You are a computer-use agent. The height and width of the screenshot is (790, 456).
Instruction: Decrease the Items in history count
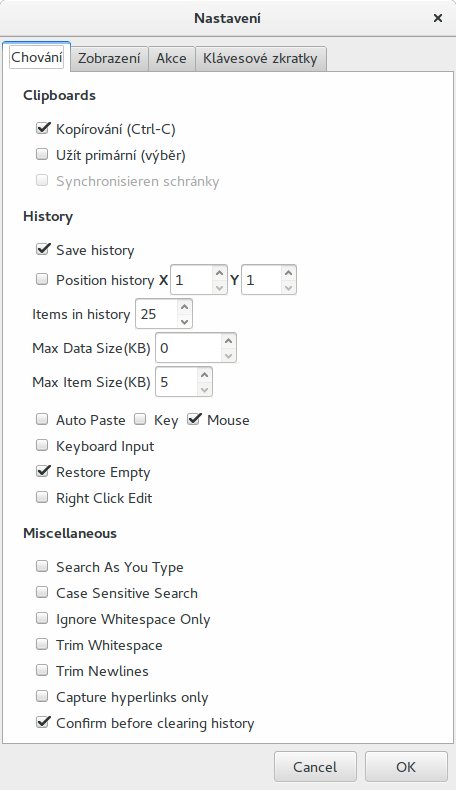click(x=184, y=321)
